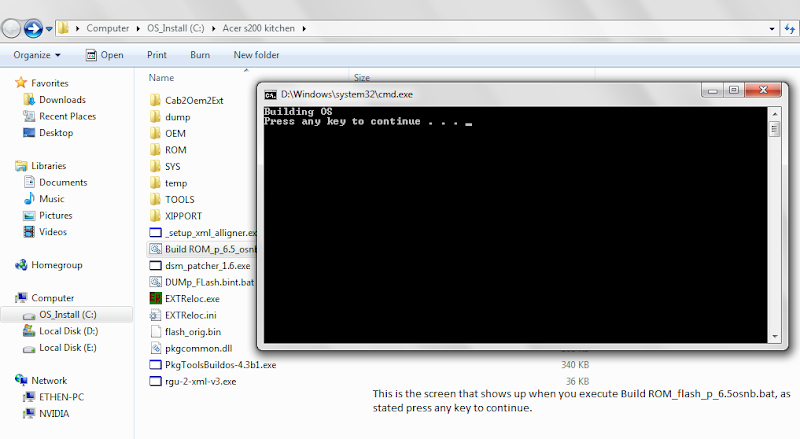The width and height of the screenshot is (800, 439).
Task: Select pkgcommon.dll file icon
Action: tap(155, 348)
